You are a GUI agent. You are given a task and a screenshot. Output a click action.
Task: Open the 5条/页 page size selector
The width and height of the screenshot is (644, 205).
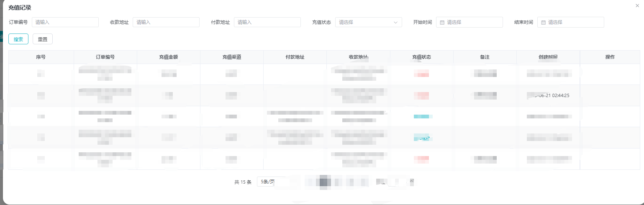pos(272,182)
